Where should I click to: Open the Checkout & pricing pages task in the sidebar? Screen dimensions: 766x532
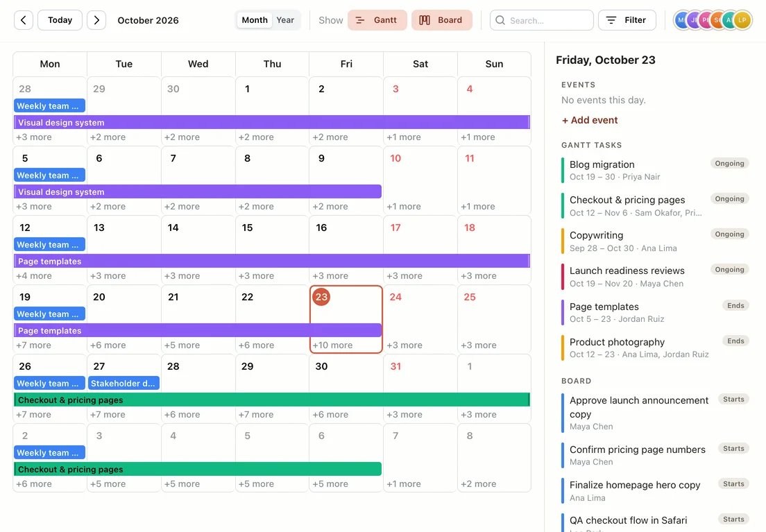pos(655,206)
